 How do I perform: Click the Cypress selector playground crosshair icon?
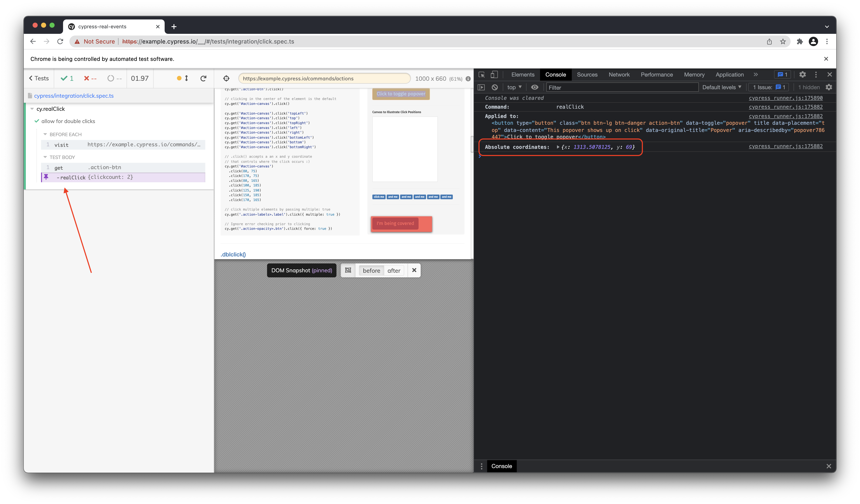tap(226, 78)
